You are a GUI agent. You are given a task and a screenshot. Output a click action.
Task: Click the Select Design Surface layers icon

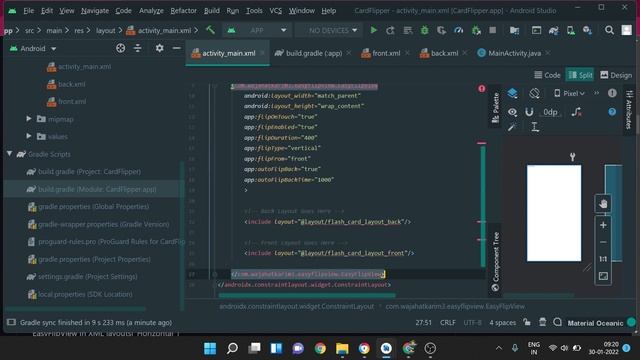[512, 93]
